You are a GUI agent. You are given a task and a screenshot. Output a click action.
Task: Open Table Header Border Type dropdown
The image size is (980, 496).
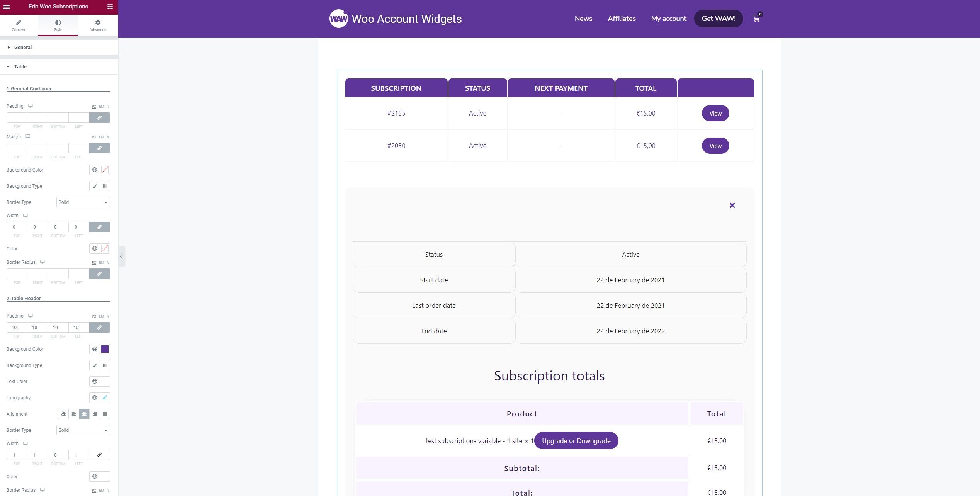click(x=83, y=430)
